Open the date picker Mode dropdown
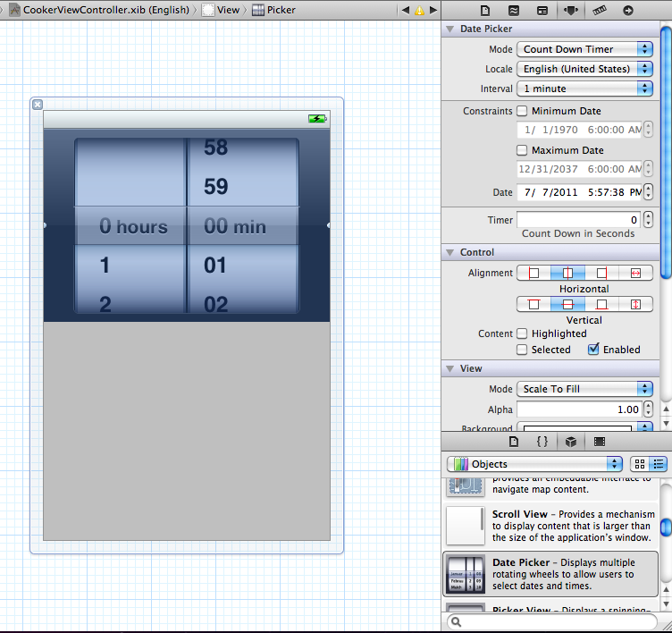The image size is (672, 633). (x=584, y=49)
